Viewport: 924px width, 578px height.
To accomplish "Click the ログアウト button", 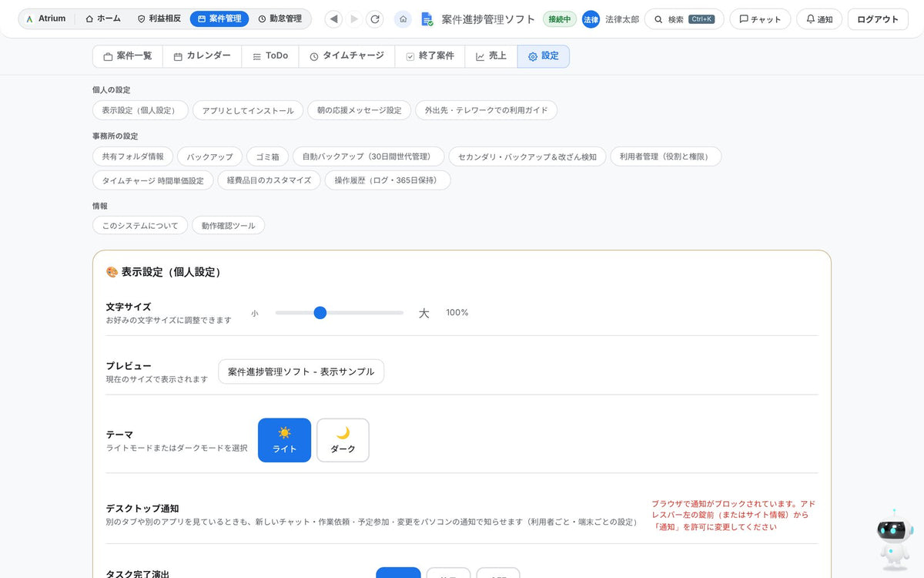I will tap(878, 19).
